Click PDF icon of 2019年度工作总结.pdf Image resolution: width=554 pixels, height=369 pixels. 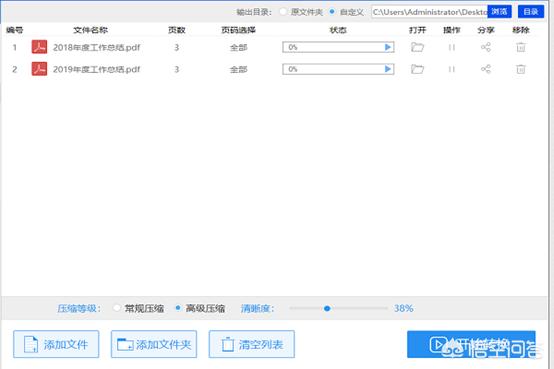point(39,69)
